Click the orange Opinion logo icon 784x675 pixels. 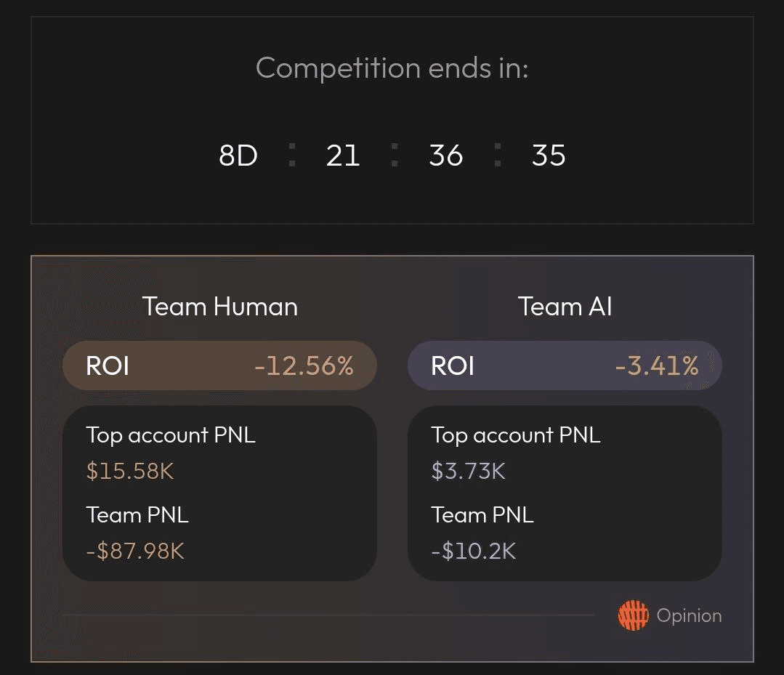(633, 615)
